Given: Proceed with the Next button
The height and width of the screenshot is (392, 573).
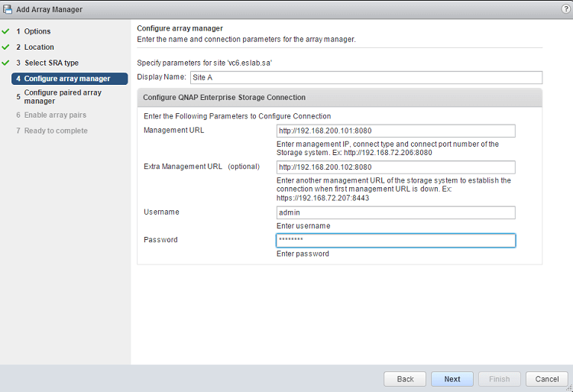Looking at the screenshot, I should (x=452, y=379).
